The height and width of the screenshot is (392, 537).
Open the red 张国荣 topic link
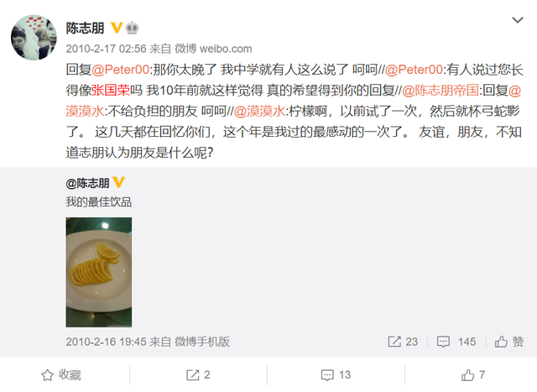tap(111, 90)
